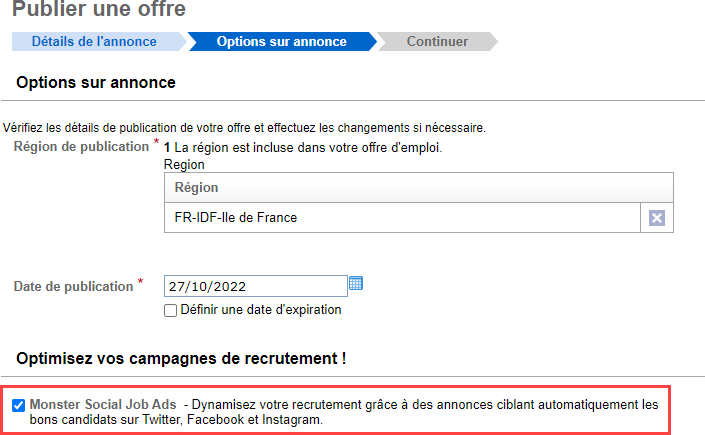Open the calendar date picker icon
The width and height of the screenshot is (705, 435).
[x=356, y=283]
